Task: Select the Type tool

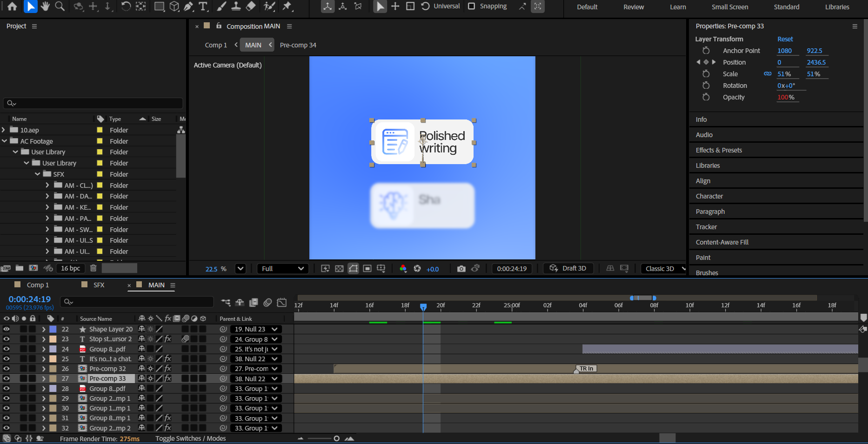Action: [x=203, y=6]
